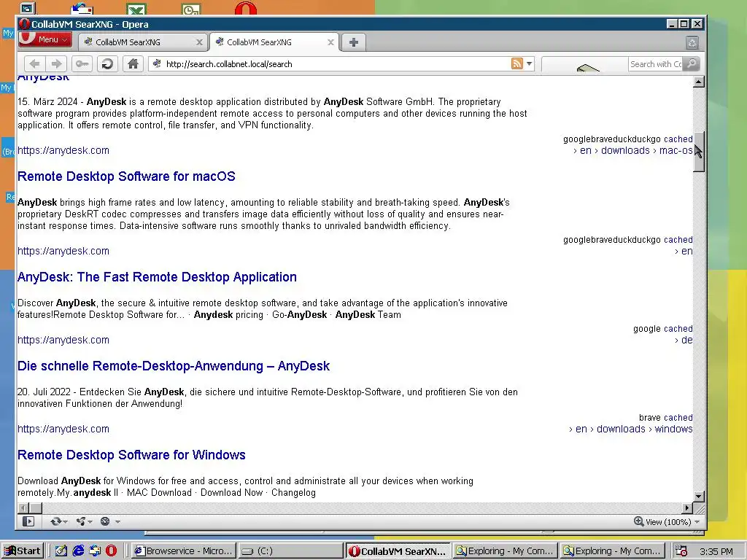Click the vertical scrollbar thumb
The image size is (747, 560).
[x=698, y=152]
